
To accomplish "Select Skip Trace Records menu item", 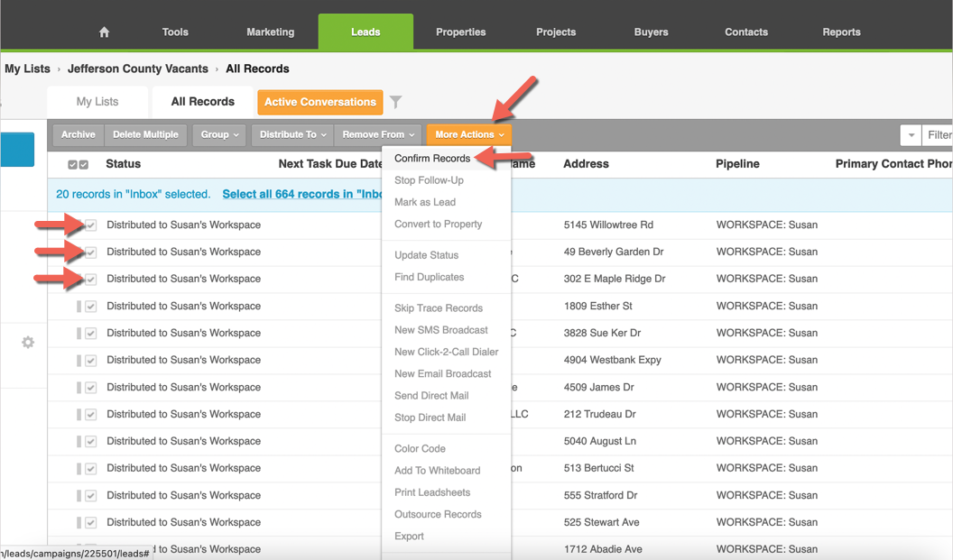I will click(439, 308).
